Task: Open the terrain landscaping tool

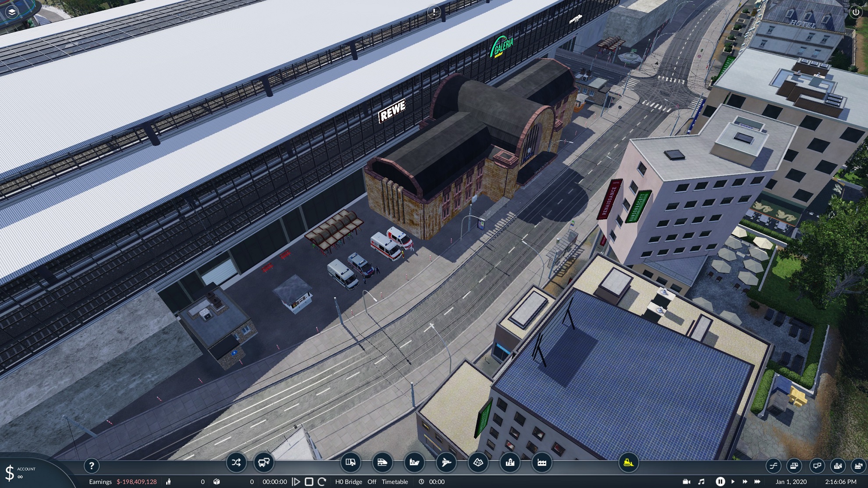Action: click(x=478, y=463)
